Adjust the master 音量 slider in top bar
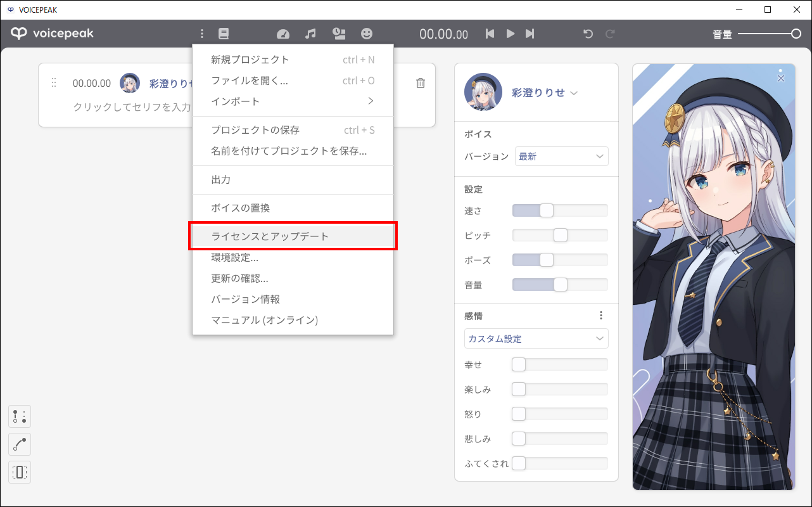 click(x=770, y=34)
